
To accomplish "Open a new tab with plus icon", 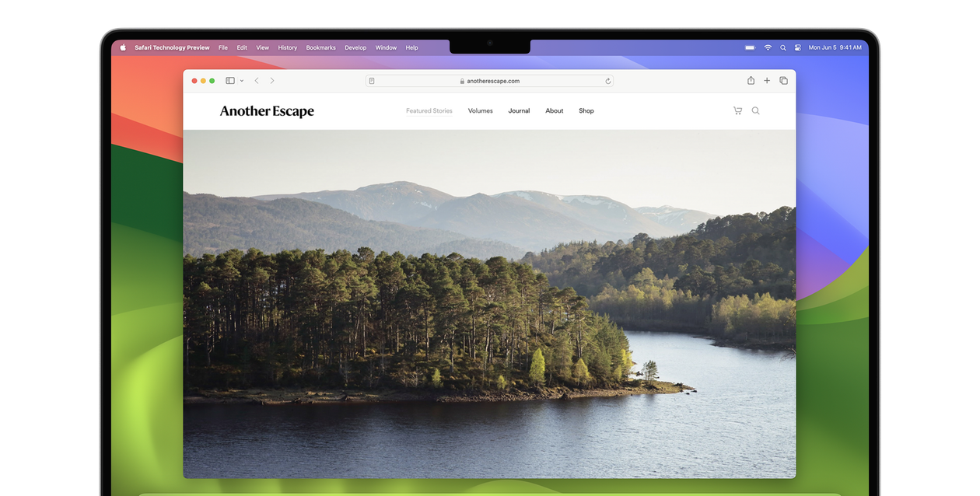I will point(767,81).
